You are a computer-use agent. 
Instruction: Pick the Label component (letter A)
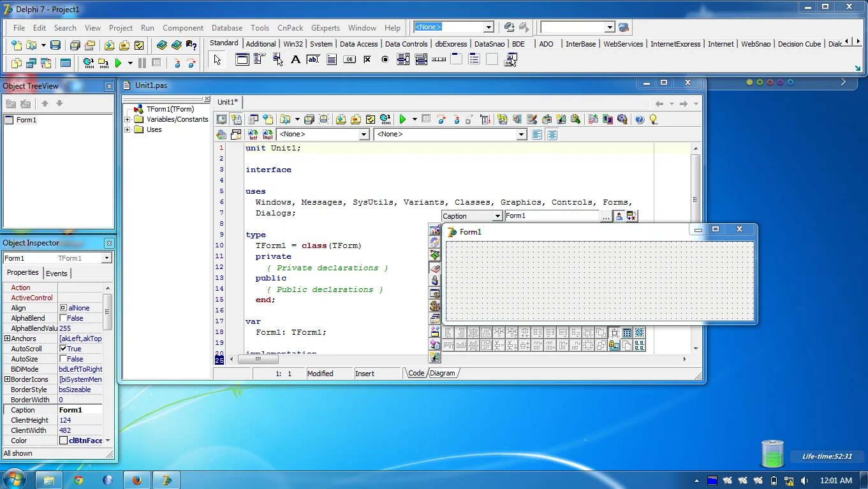point(295,60)
